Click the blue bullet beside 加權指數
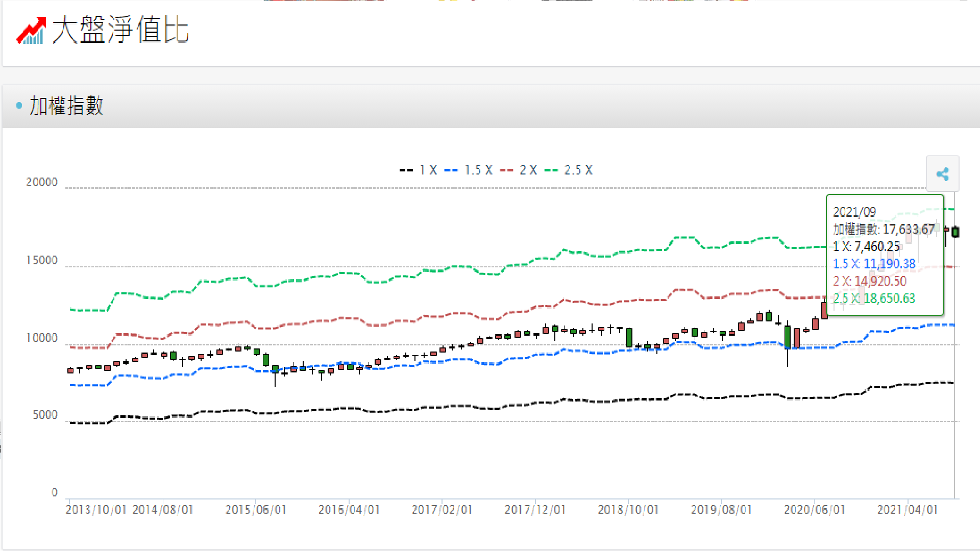 (x=19, y=106)
